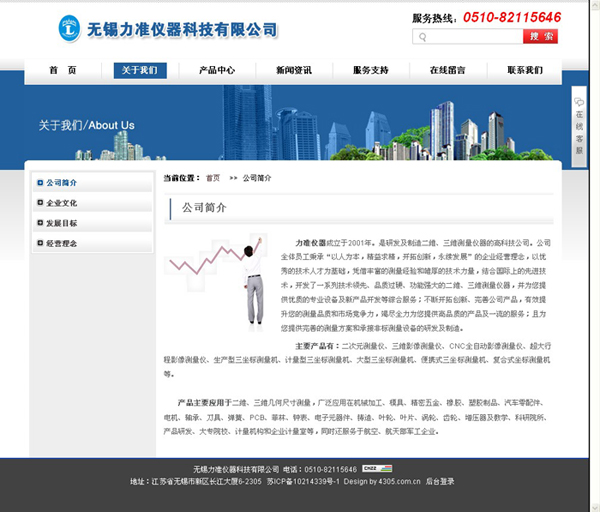This screenshot has height=512, width=600.
Task: Click the bullet icon beside 公司简介
Action: click(40, 183)
